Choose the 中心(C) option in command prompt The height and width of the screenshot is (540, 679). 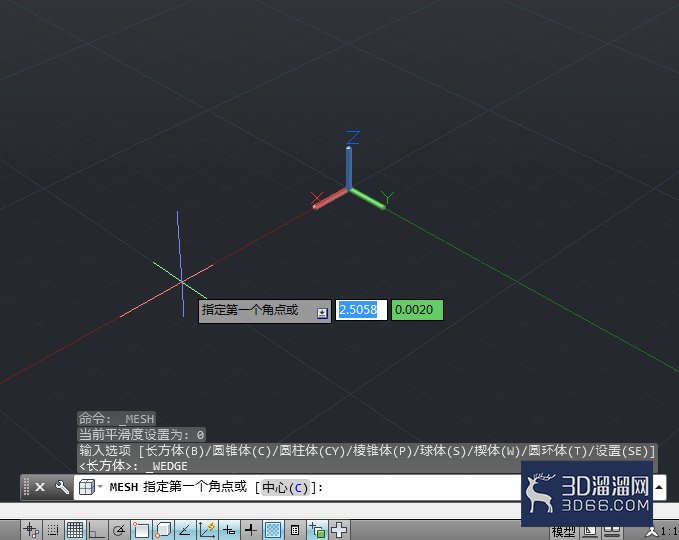pyautogui.click(x=285, y=488)
